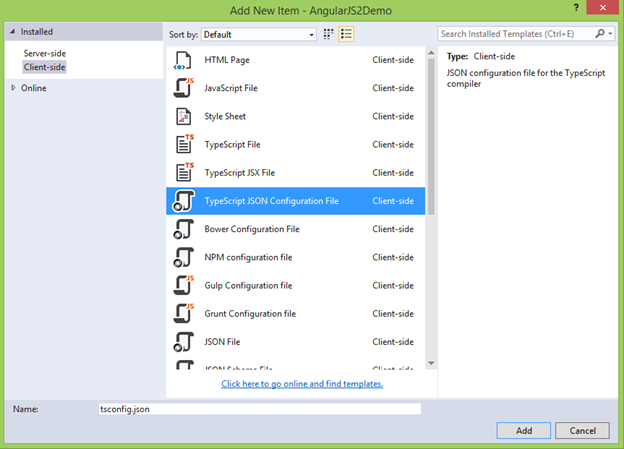Select 'Bower Configuration File' template name
Viewport: 624px width, 449px height.
click(x=252, y=229)
